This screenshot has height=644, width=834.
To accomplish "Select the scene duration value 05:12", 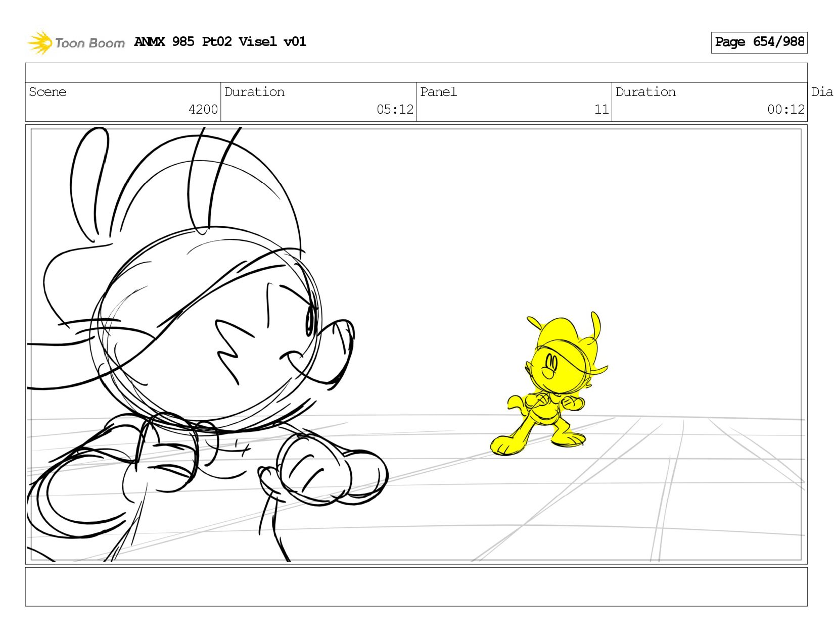I will point(395,109).
